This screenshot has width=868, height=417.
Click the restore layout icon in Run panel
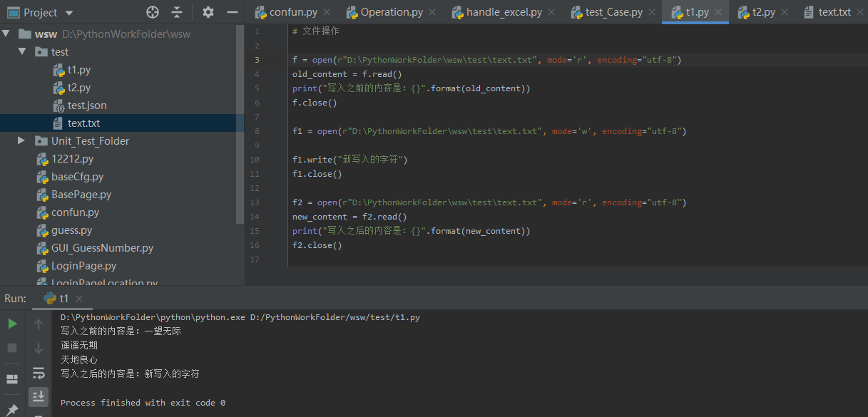click(12, 379)
